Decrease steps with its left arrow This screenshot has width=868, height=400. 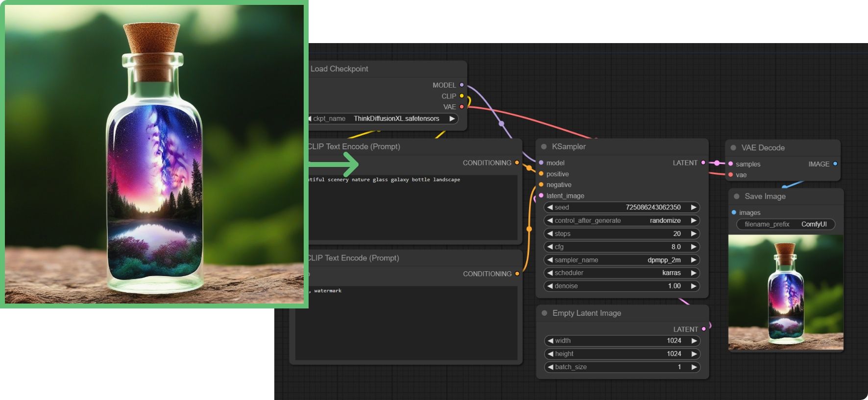550,234
